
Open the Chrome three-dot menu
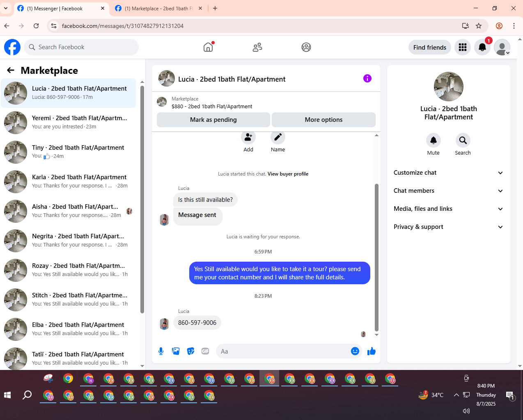[514, 26]
